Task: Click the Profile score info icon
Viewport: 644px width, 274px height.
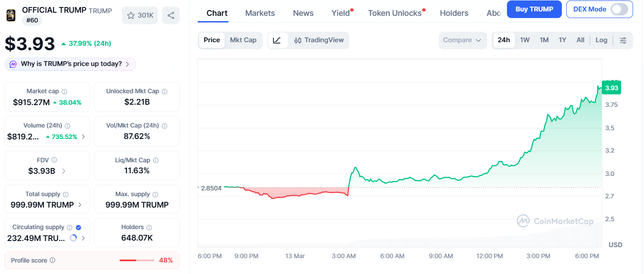Action: click(x=53, y=260)
